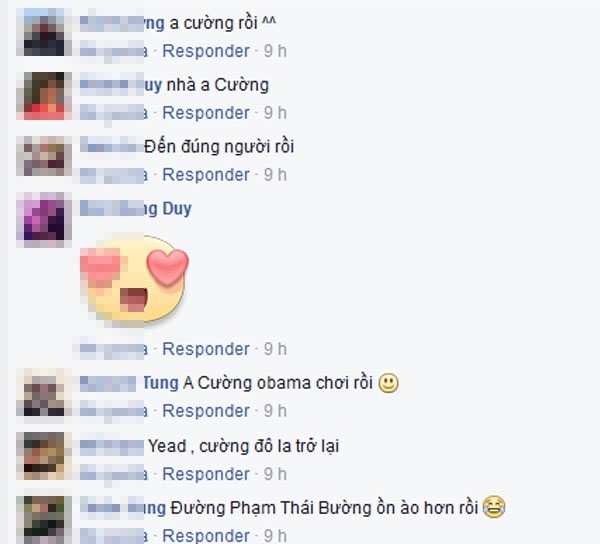Screen dimensions: 600x544
Task: Open the purple avatar beside the sticker comment
Action: 44,220
